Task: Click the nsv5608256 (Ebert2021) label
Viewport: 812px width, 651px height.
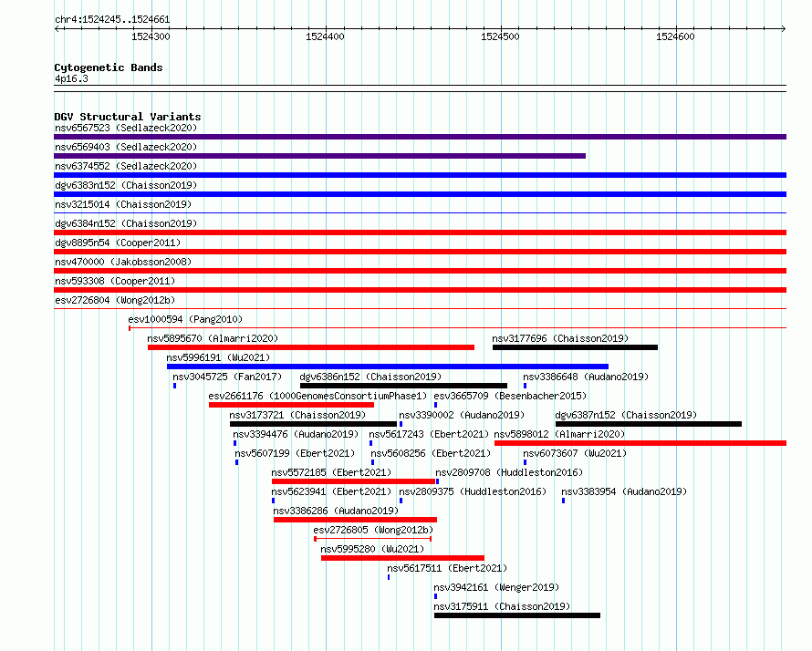Action: (431, 453)
